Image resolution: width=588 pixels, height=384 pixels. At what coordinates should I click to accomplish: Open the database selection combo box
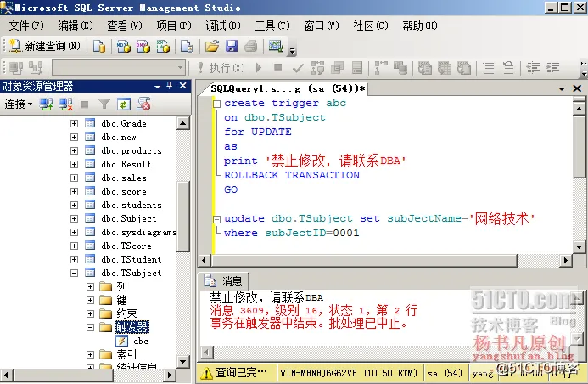click(x=119, y=68)
